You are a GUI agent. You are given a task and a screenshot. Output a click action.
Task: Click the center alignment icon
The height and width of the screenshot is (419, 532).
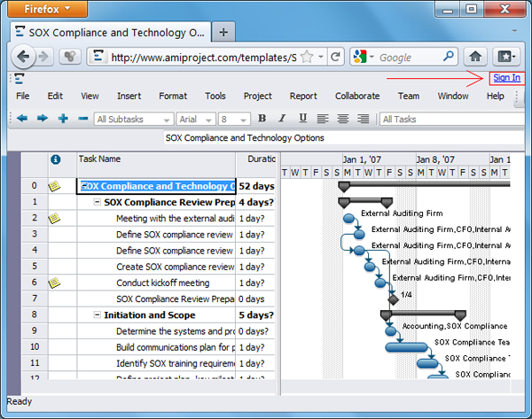pos(342,119)
